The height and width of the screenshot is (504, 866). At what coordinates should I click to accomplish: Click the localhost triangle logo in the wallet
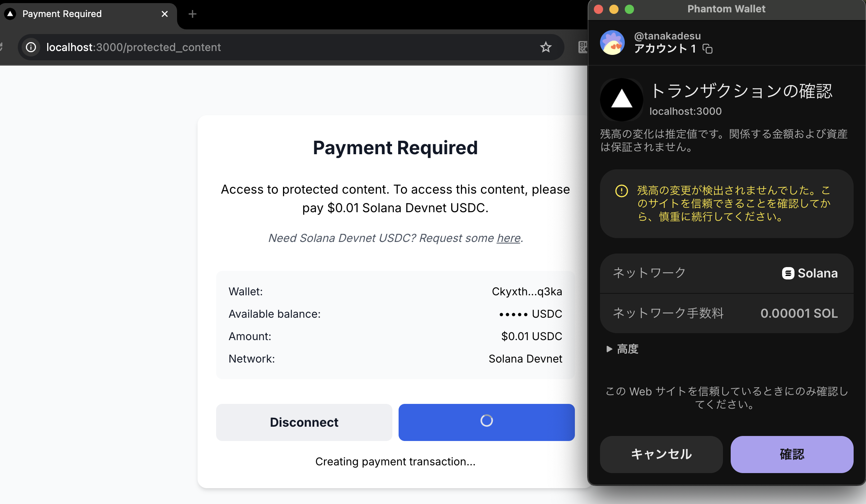tap(621, 99)
